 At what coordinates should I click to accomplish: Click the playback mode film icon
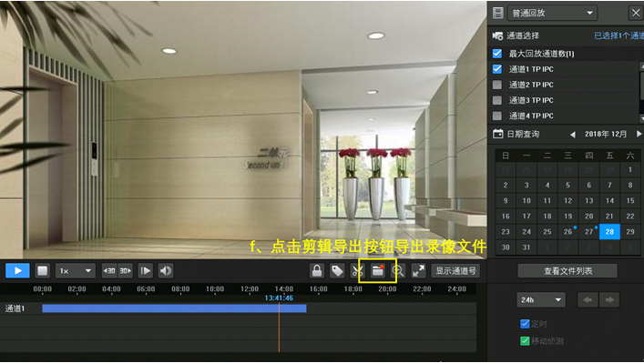pyautogui.click(x=497, y=13)
